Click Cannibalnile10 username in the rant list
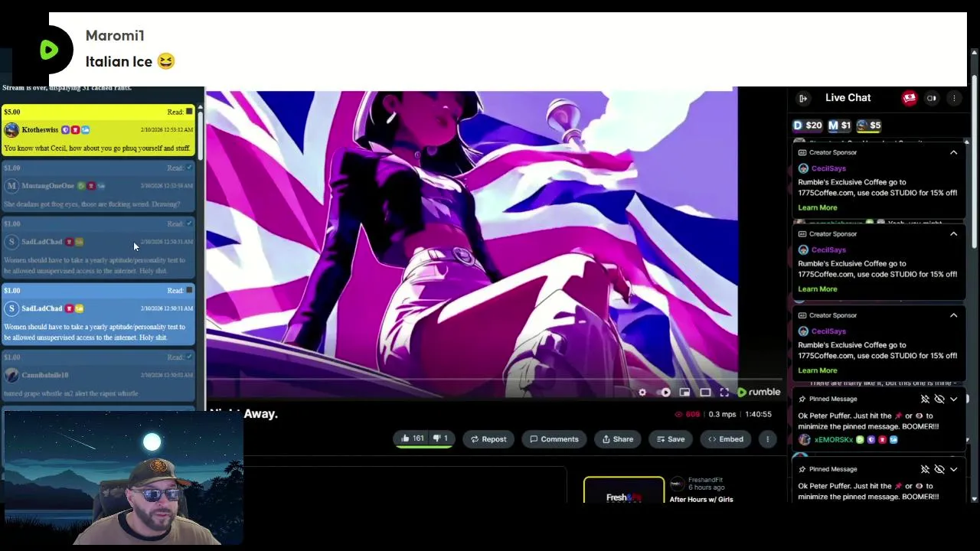The height and width of the screenshot is (551, 980). [45, 375]
